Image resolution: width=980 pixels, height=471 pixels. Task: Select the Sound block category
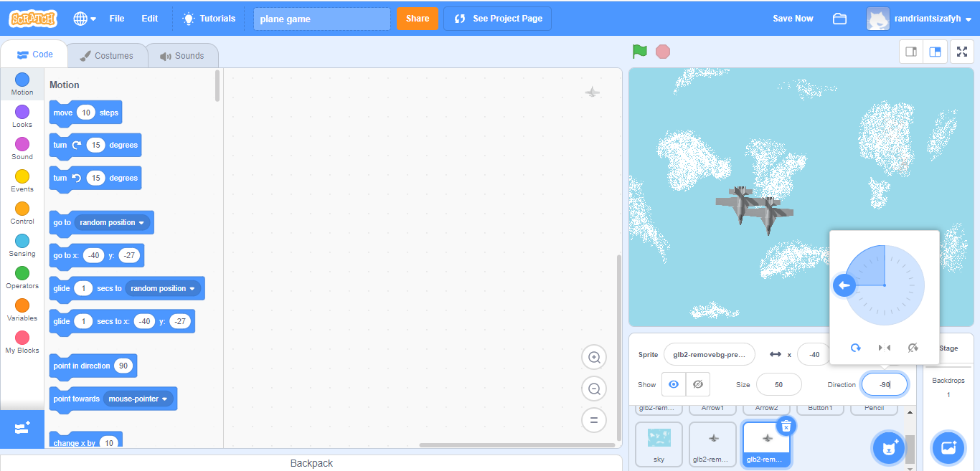[22, 148]
